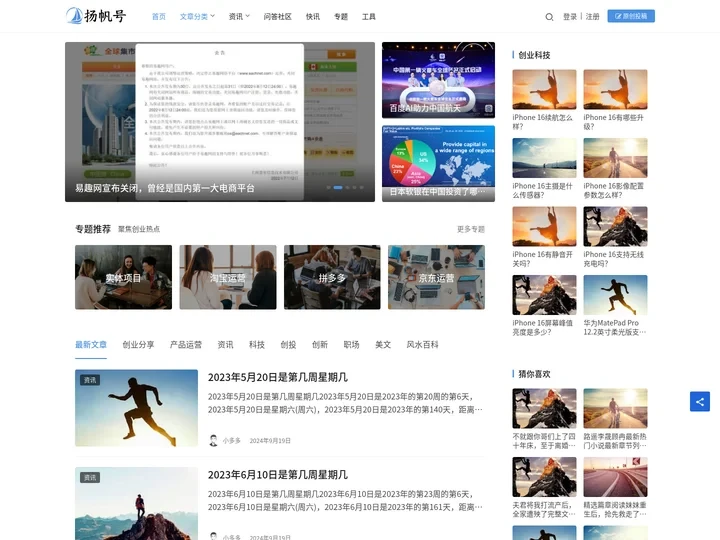Image resolution: width=720 pixels, height=540 pixels.
Task: Go to 首页 in top navigation
Action: click(x=158, y=17)
